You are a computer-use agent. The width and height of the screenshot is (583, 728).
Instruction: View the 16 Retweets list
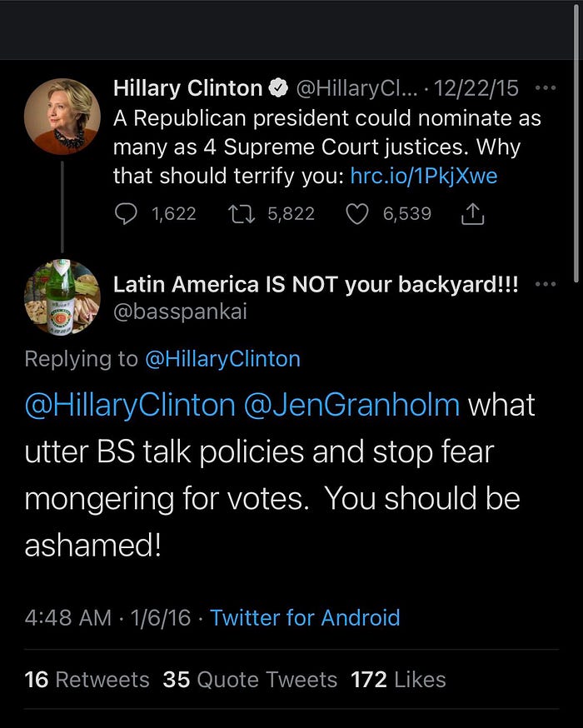point(87,679)
